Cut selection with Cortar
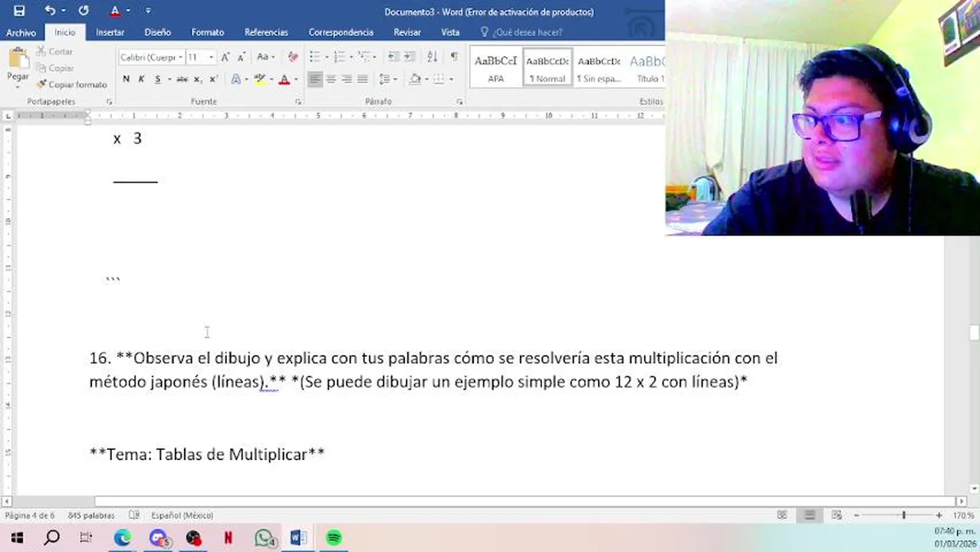The height and width of the screenshot is (552, 980). (54, 51)
